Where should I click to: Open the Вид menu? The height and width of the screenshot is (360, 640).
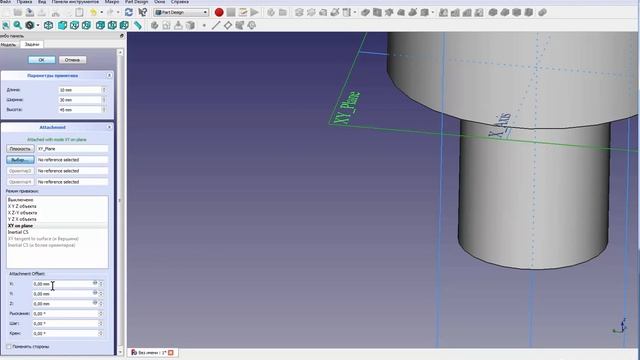(x=42, y=2)
